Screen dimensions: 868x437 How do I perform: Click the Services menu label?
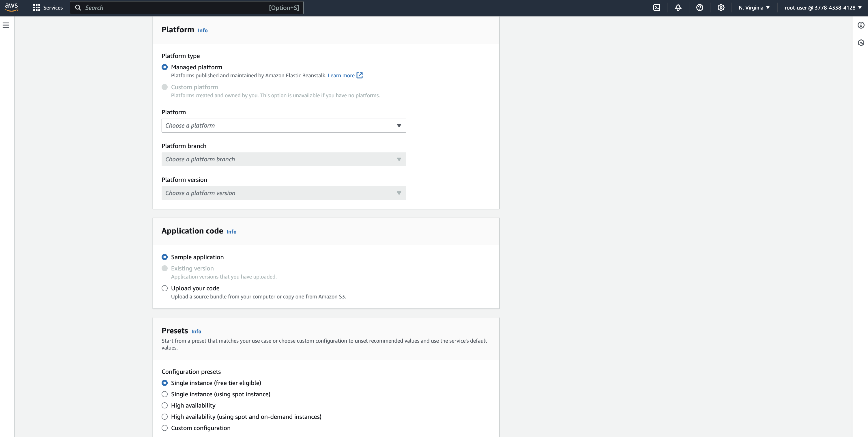click(x=53, y=8)
